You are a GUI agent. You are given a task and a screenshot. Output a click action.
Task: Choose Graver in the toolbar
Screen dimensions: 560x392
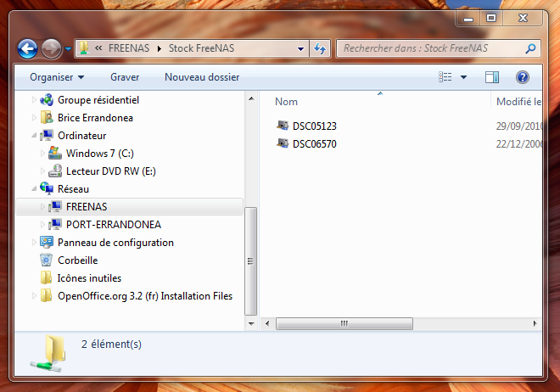(125, 77)
